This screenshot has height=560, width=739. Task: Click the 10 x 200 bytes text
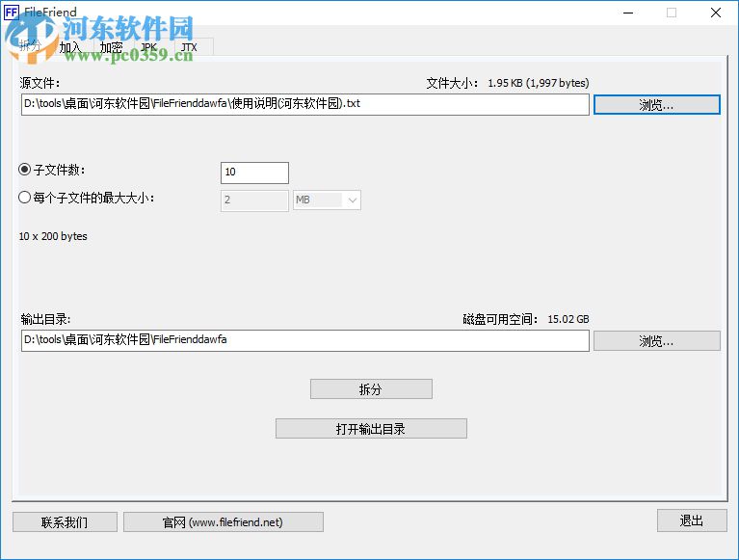[53, 236]
